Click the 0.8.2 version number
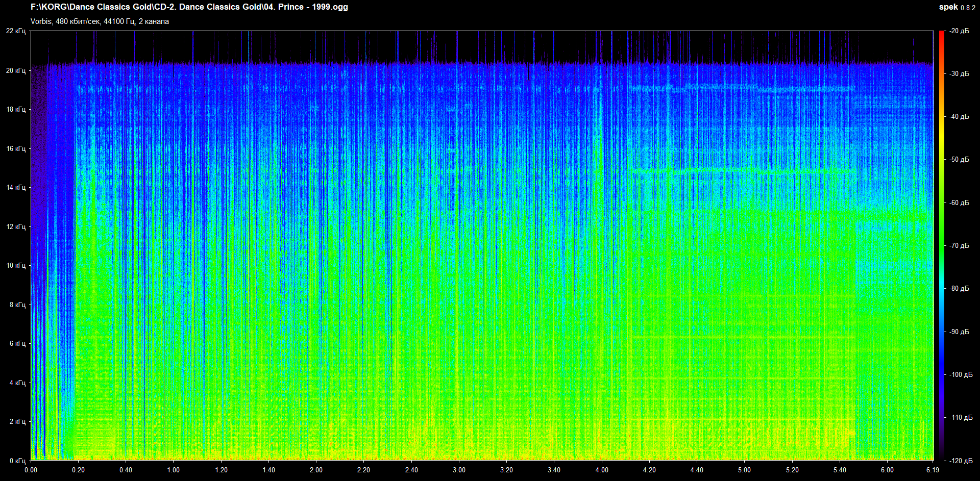Viewport: 980px width, 481px height. (x=968, y=8)
